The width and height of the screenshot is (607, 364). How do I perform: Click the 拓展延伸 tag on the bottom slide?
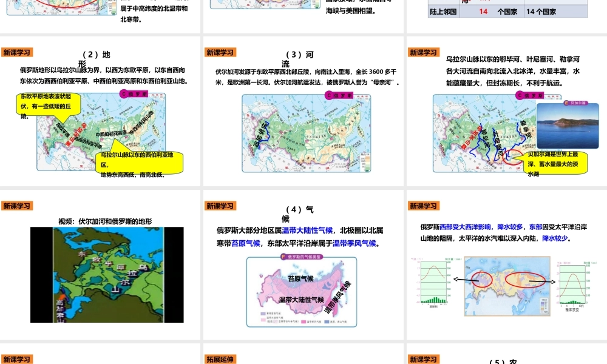click(220, 359)
